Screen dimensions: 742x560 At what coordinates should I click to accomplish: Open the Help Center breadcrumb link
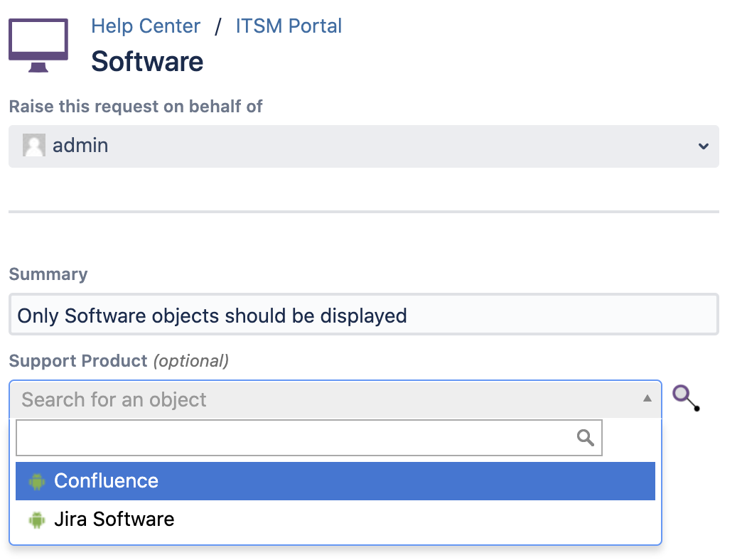[x=146, y=26]
